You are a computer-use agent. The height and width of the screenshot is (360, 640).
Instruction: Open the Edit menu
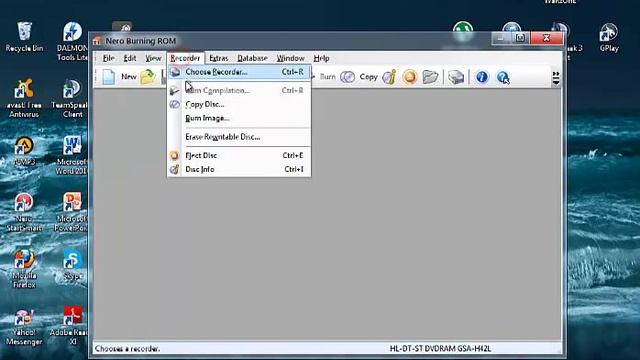tap(130, 58)
